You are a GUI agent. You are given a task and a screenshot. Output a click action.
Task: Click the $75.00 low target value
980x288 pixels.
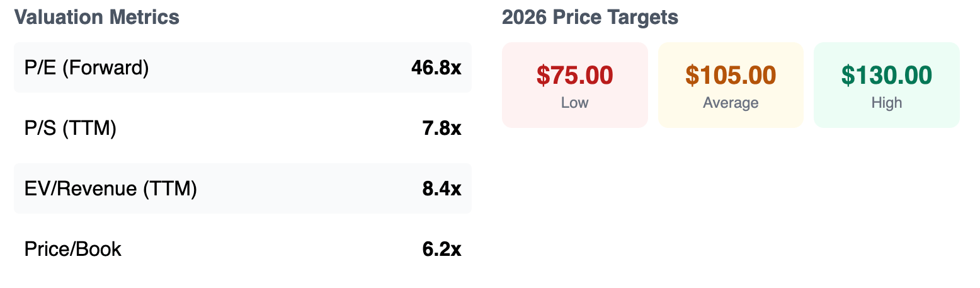pos(575,75)
